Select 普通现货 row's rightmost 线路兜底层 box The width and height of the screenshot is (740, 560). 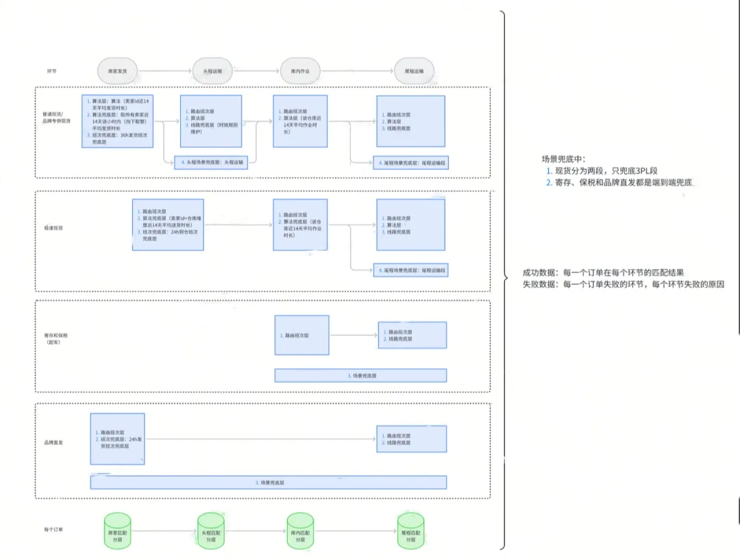coord(410,121)
